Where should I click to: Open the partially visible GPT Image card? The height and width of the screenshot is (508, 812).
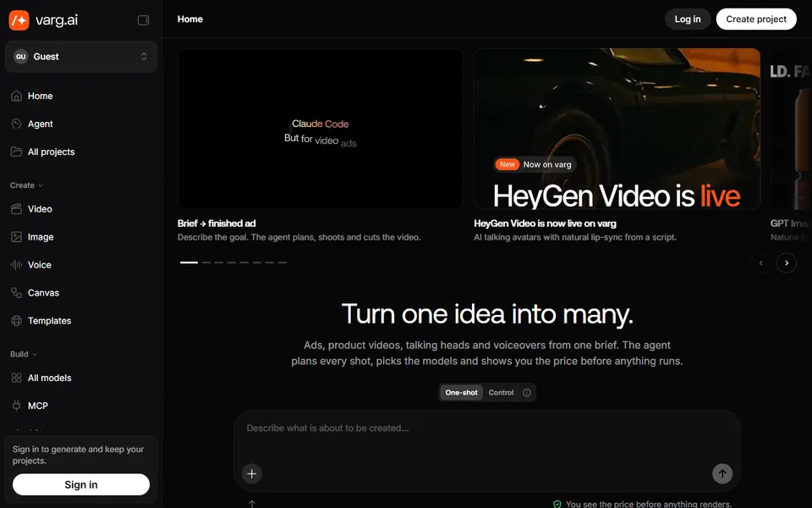pyautogui.click(x=791, y=129)
